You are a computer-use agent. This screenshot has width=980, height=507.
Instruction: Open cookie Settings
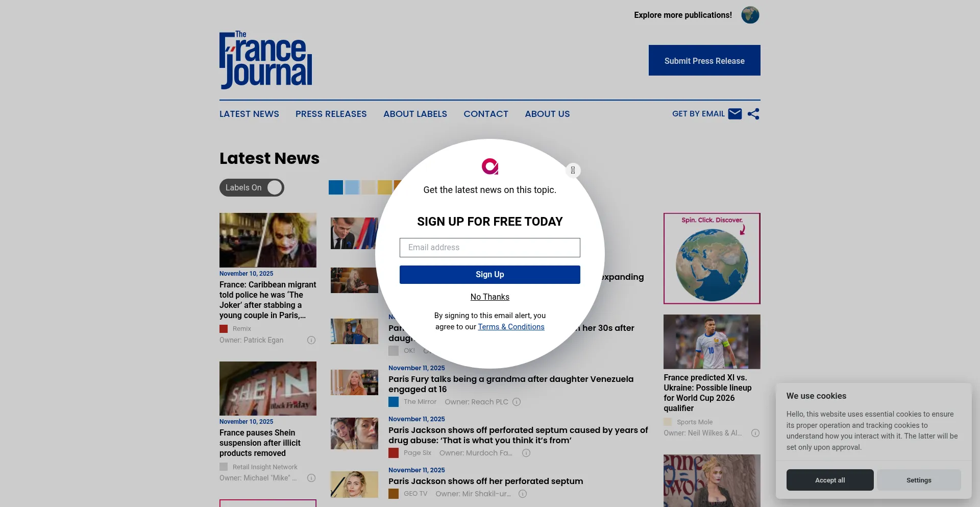(918, 480)
